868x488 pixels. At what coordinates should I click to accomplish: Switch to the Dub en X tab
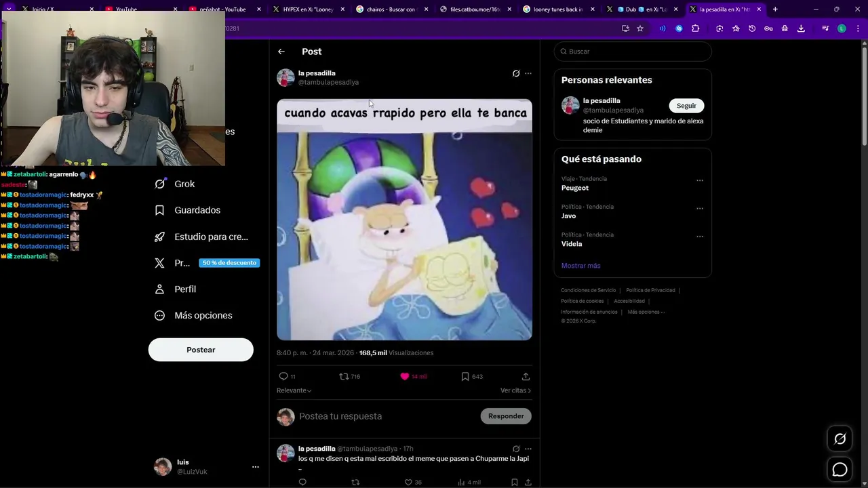(642, 9)
